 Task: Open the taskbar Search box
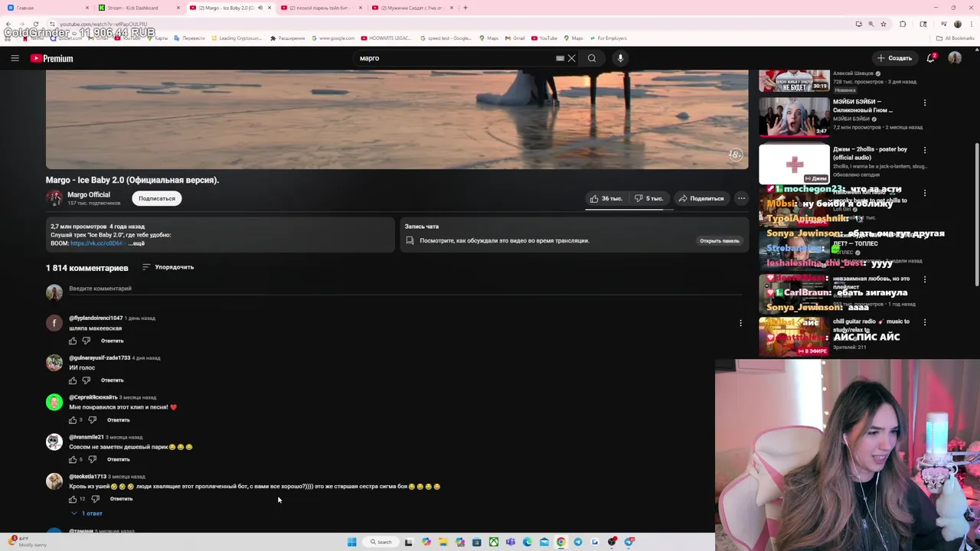381,542
